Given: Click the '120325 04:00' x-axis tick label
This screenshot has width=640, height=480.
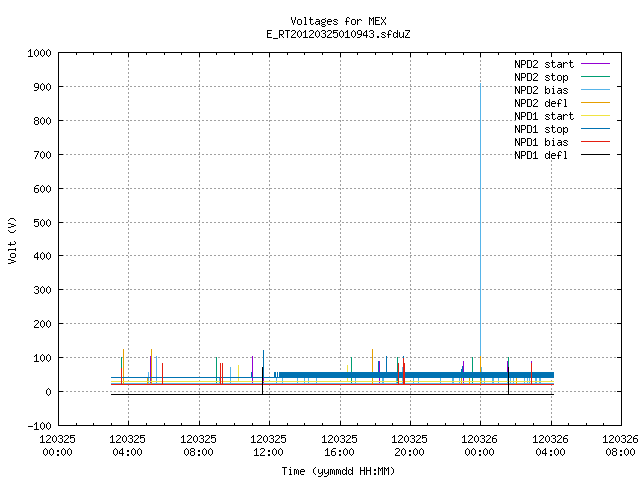Looking at the screenshot, I should click(x=128, y=446).
